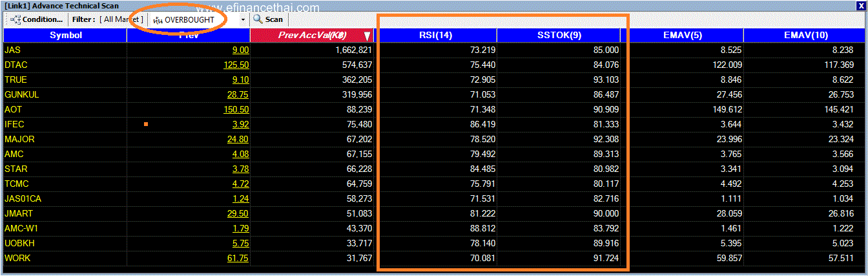Click TRUE previous price 9.10
Image resolution: width=868 pixels, height=276 pixels.
(x=240, y=80)
